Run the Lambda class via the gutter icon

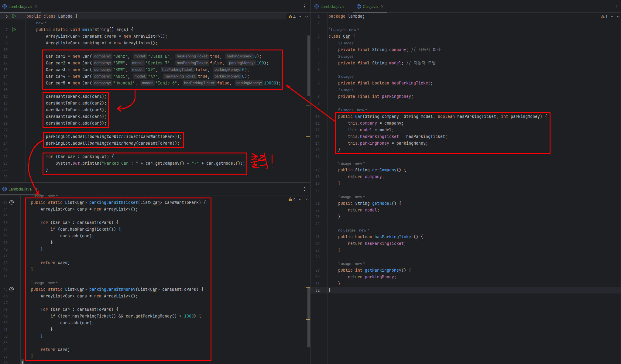pos(14,16)
